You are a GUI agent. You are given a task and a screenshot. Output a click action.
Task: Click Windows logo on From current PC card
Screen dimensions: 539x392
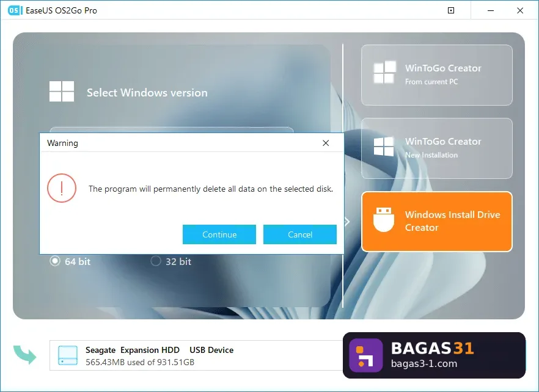384,72
